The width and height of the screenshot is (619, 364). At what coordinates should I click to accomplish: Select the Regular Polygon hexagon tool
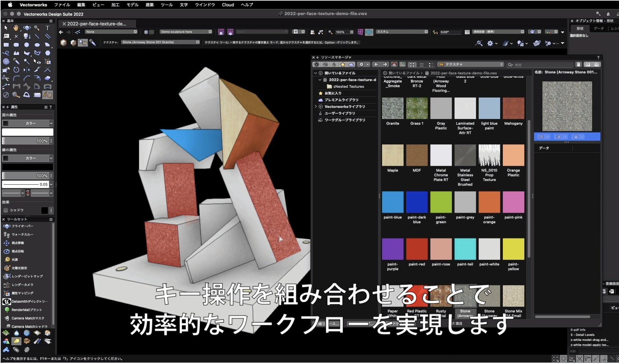[x=48, y=53]
